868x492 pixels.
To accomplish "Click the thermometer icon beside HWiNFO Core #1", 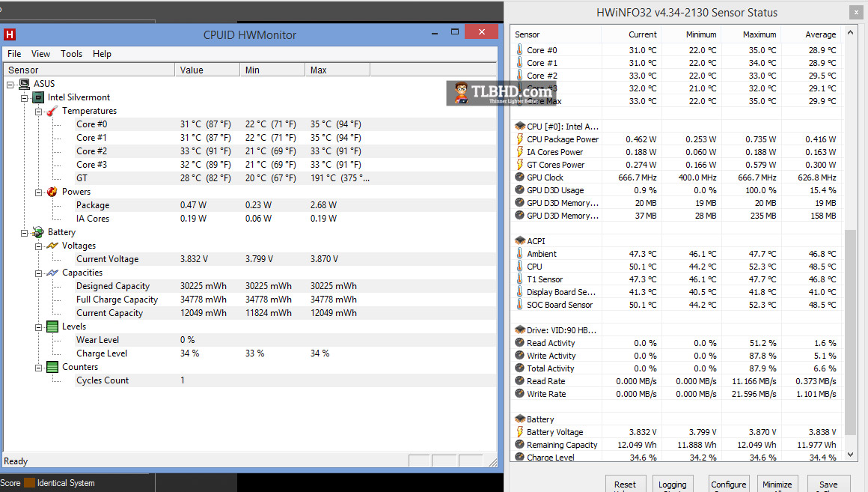I will pos(520,63).
